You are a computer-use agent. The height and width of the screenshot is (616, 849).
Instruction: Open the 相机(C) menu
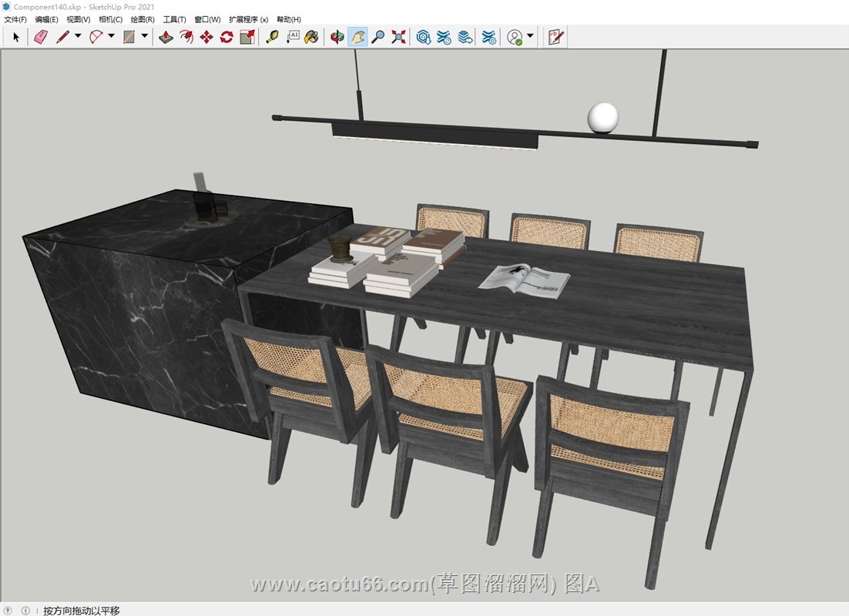pos(110,19)
